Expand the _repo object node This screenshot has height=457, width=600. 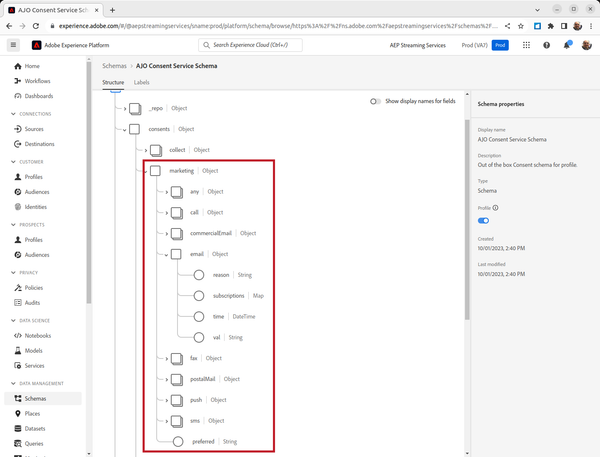pyautogui.click(x=125, y=109)
